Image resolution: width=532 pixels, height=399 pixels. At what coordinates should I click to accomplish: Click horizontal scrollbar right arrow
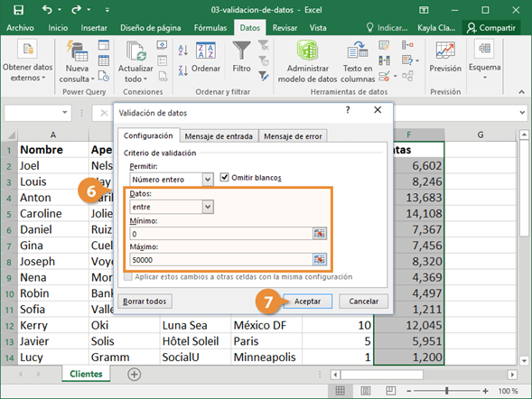point(512,375)
